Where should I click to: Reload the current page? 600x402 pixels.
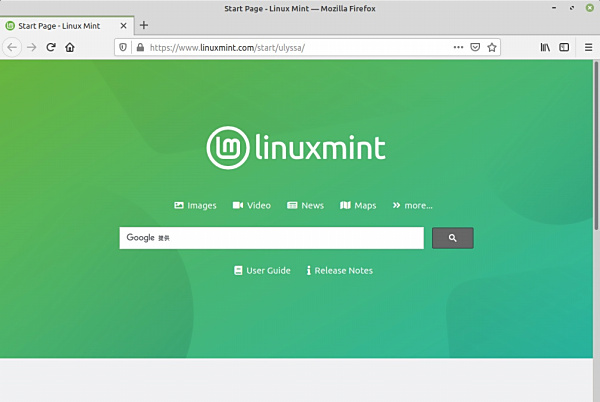coord(51,47)
